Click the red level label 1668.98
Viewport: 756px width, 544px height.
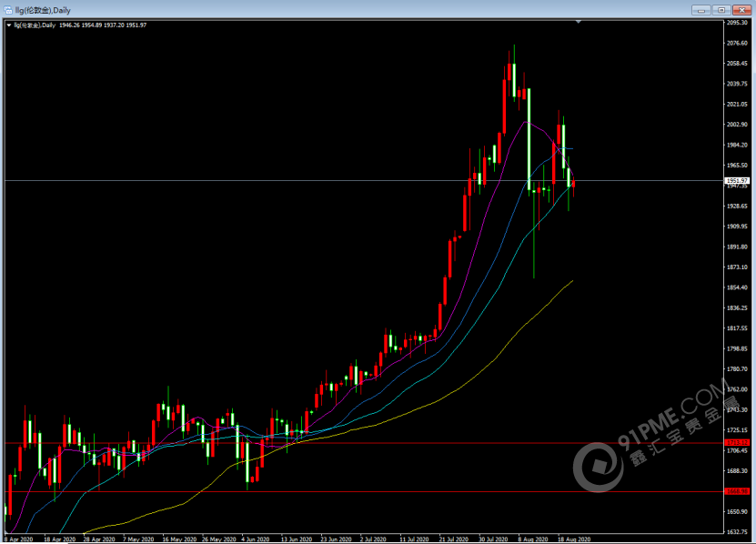click(737, 491)
